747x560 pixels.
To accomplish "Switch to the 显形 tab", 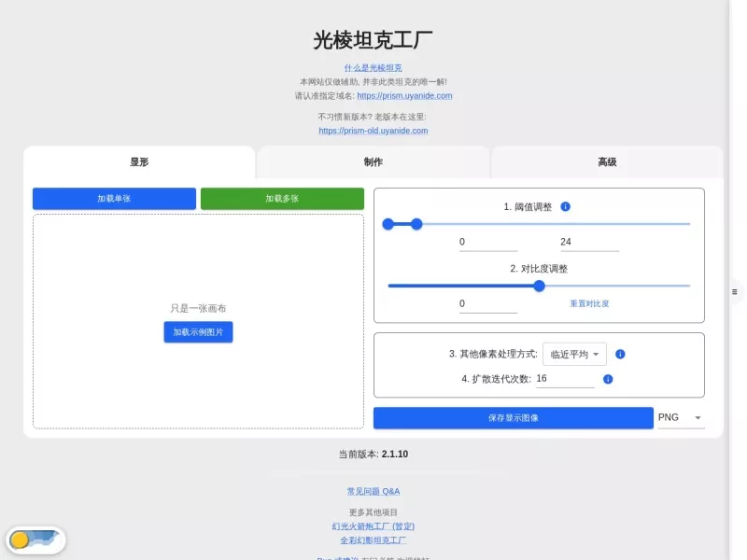I will click(139, 162).
